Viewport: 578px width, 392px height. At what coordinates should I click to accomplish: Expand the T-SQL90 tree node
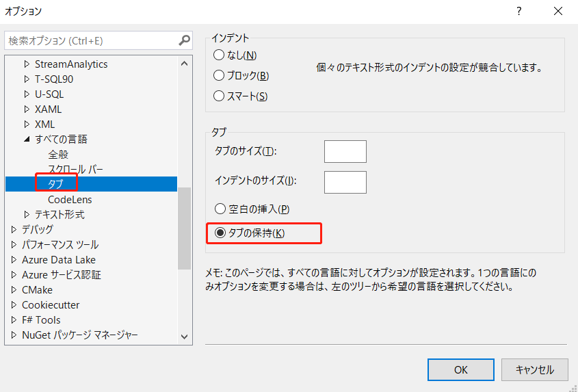pos(27,79)
